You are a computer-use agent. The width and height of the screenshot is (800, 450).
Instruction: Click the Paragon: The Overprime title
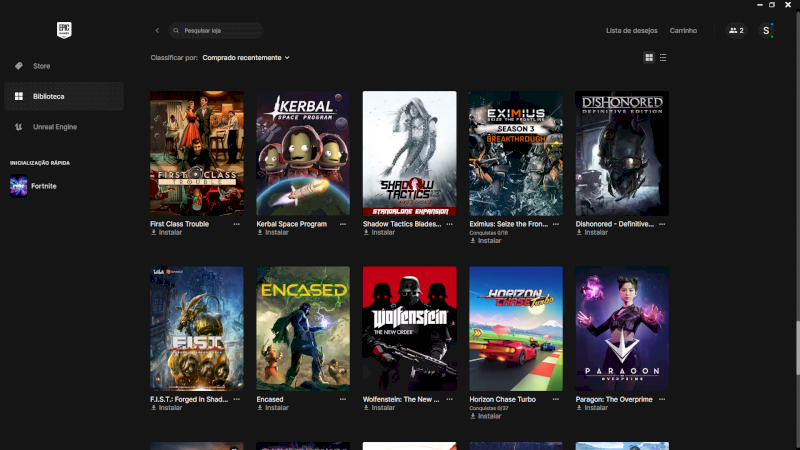pyautogui.click(x=614, y=399)
